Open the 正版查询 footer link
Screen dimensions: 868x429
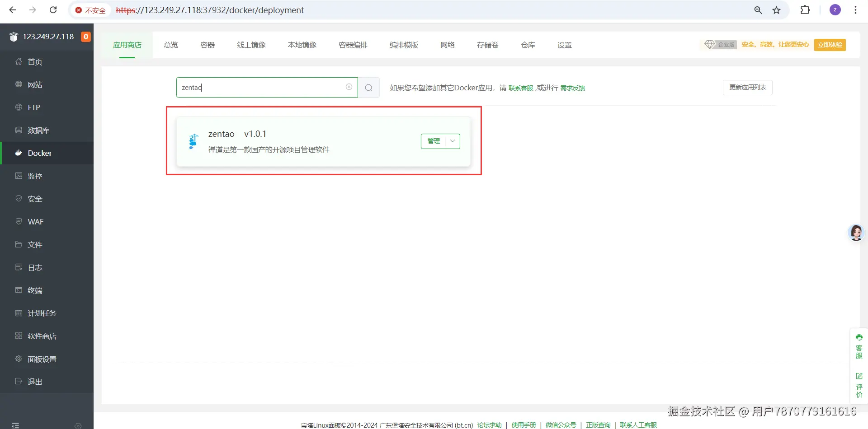coord(598,425)
